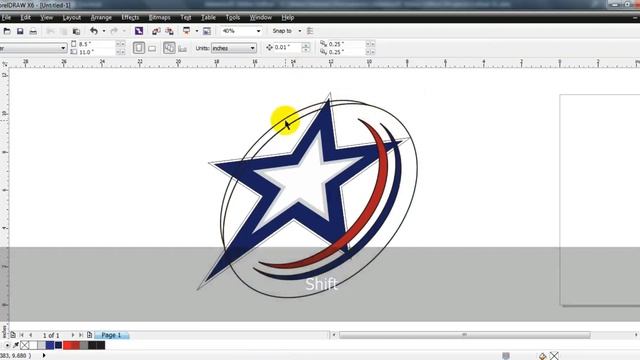Image resolution: width=640 pixels, height=360 pixels.
Task: Open the Help menu
Action: point(287,18)
